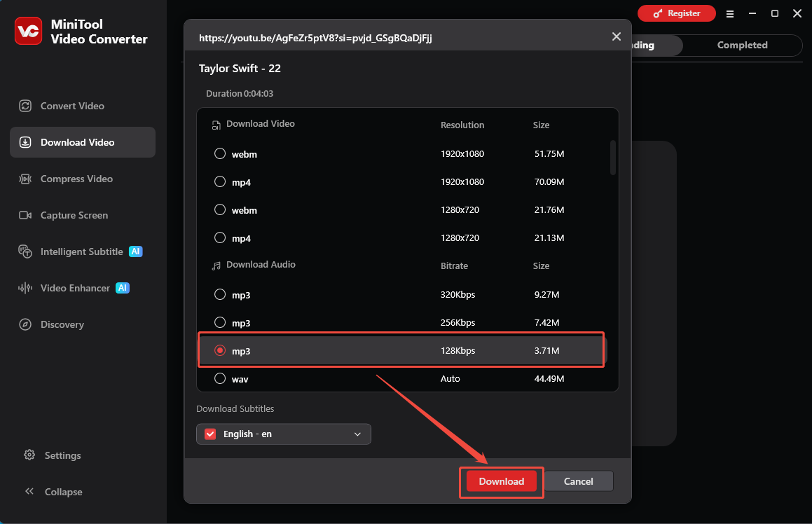Maximize the application window
Screen dimensions: 812x524
pos(775,13)
